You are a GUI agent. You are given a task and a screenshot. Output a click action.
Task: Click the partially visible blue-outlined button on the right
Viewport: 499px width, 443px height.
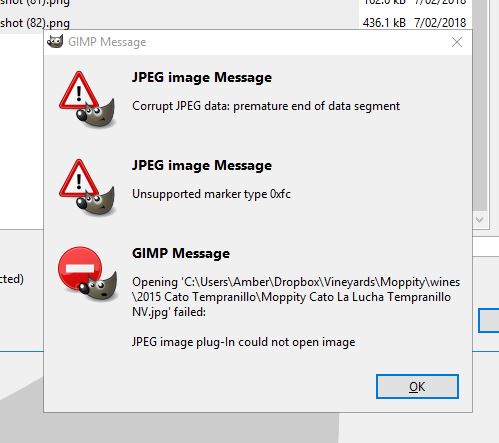(489, 320)
